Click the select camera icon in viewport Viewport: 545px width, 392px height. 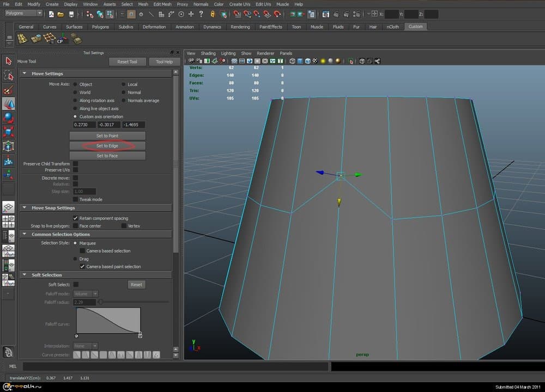[191, 61]
